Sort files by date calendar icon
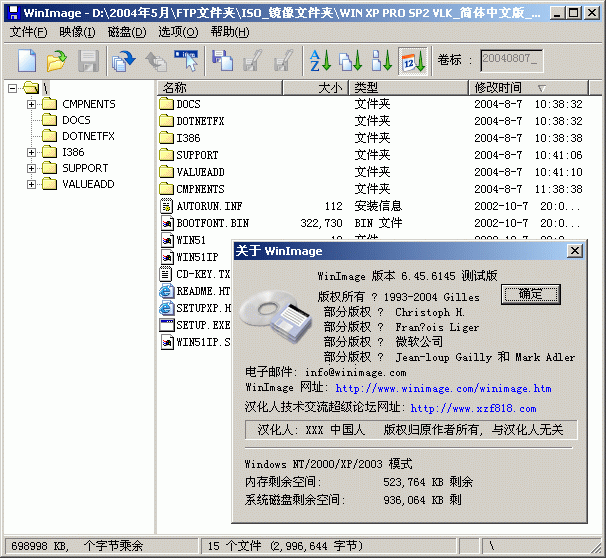606x558 pixels. [413, 61]
